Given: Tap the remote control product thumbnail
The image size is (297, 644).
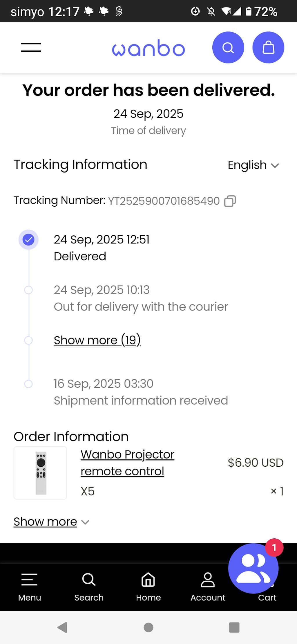Looking at the screenshot, I should coord(40,473).
